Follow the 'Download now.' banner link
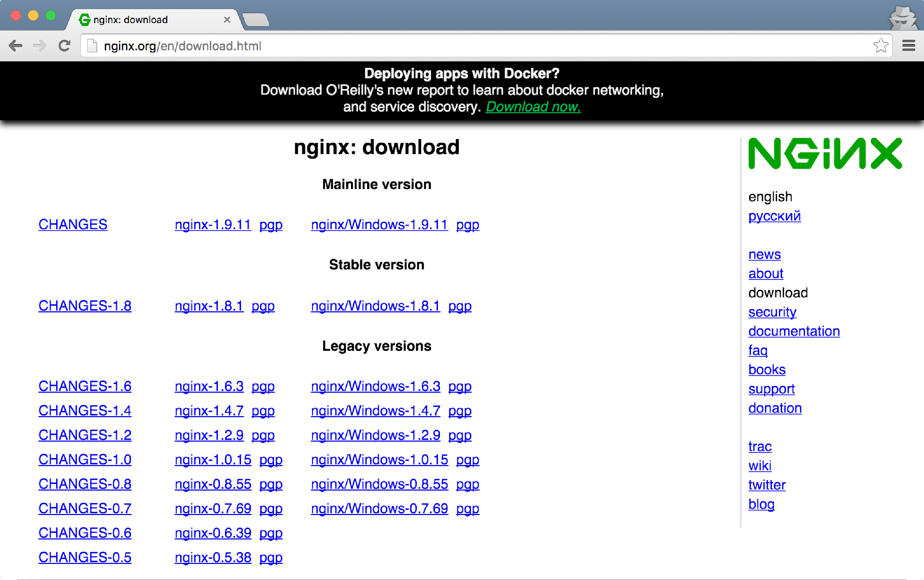The width and height of the screenshot is (924, 580). tap(533, 107)
